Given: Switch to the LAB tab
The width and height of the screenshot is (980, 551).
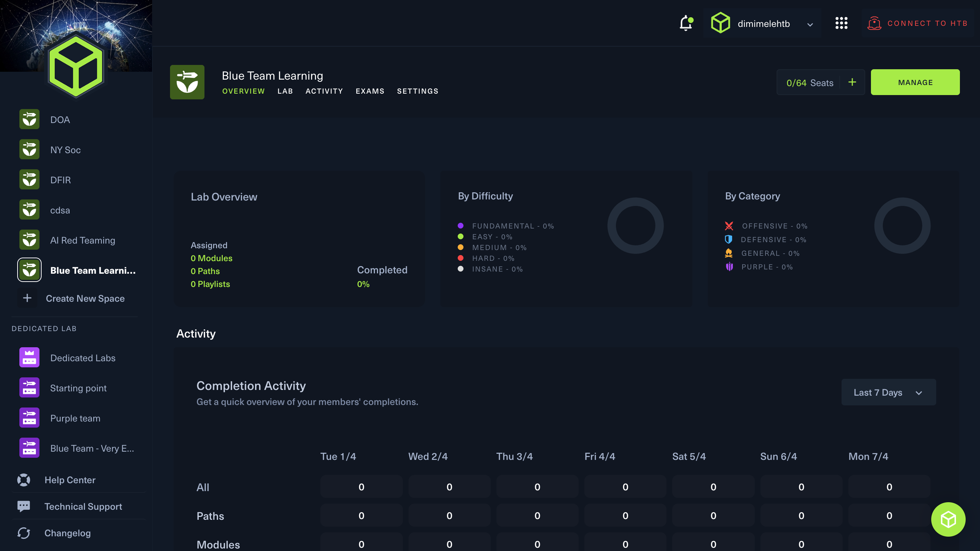Looking at the screenshot, I should 285,91.
